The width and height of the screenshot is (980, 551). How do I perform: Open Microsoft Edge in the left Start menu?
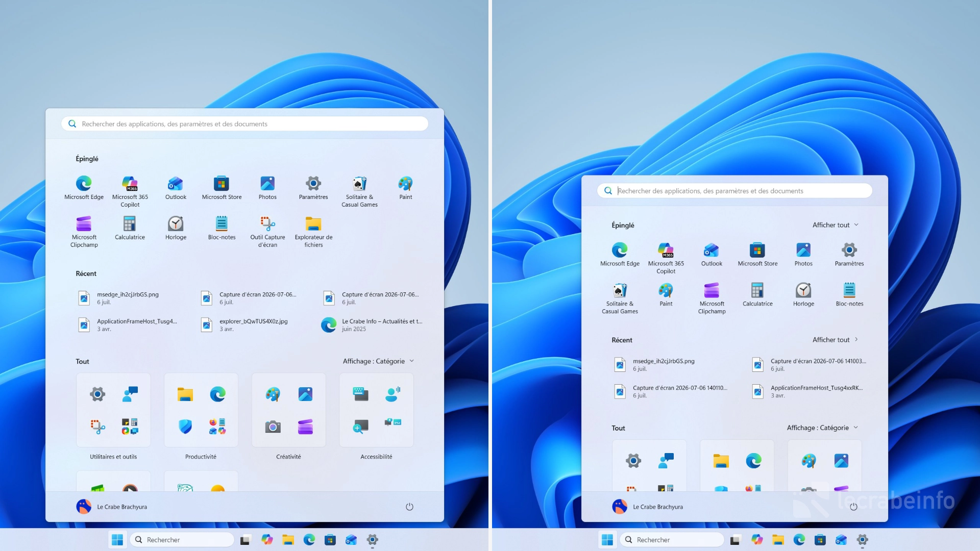coord(84,188)
